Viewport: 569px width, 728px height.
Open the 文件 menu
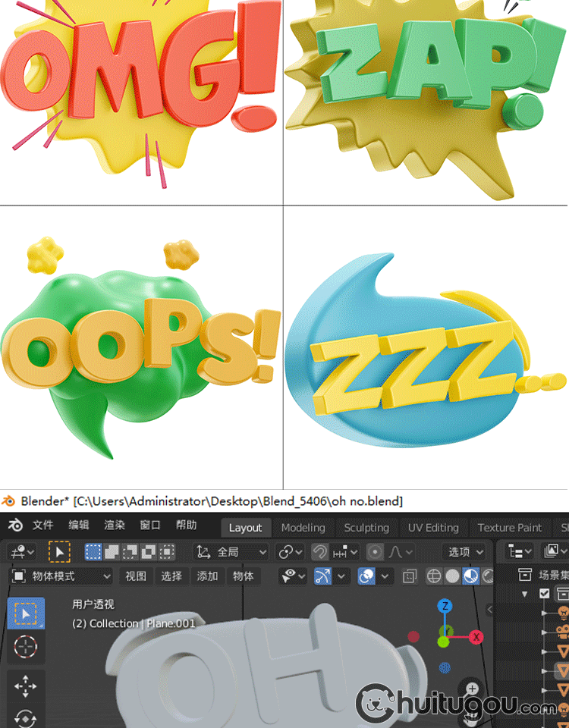(42, 526)
